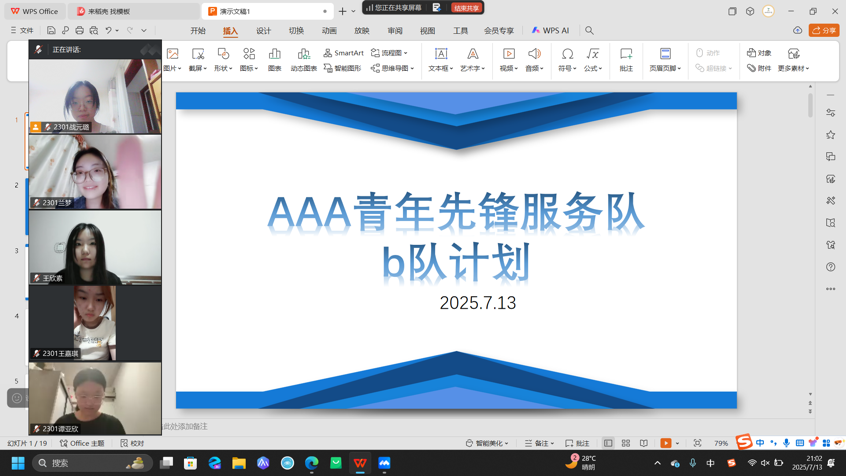This screenshot has width=846, height=476.
Task: Insert a chart with the 图表 icon
Action: tap(275, 59)
